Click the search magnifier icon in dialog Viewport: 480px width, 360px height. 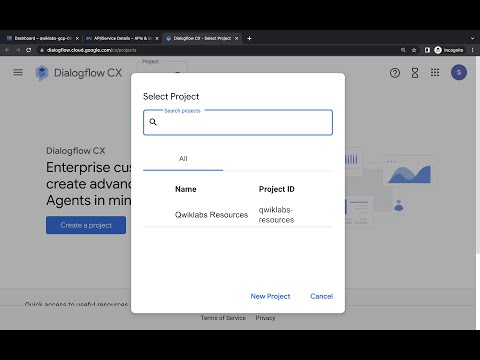click(153, 122)
